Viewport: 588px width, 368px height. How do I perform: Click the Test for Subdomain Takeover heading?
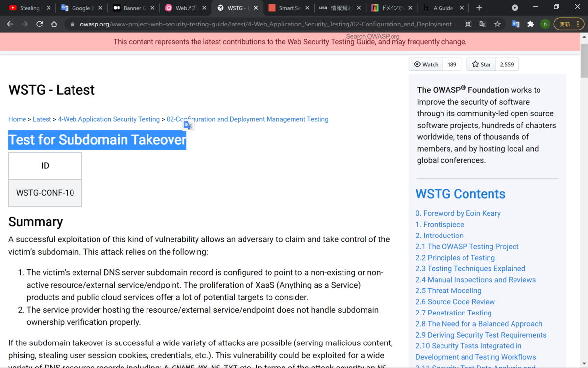click(97, 140)
